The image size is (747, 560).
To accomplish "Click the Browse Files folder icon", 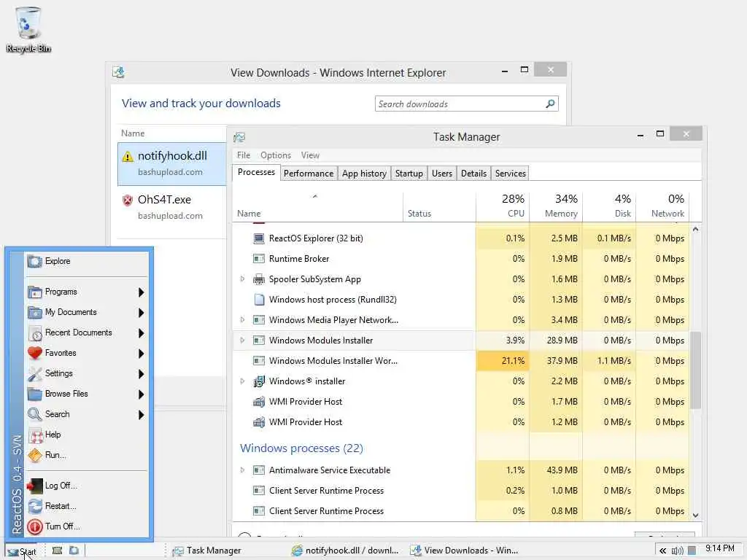I will pyautogui.click(x=35, y=394).
